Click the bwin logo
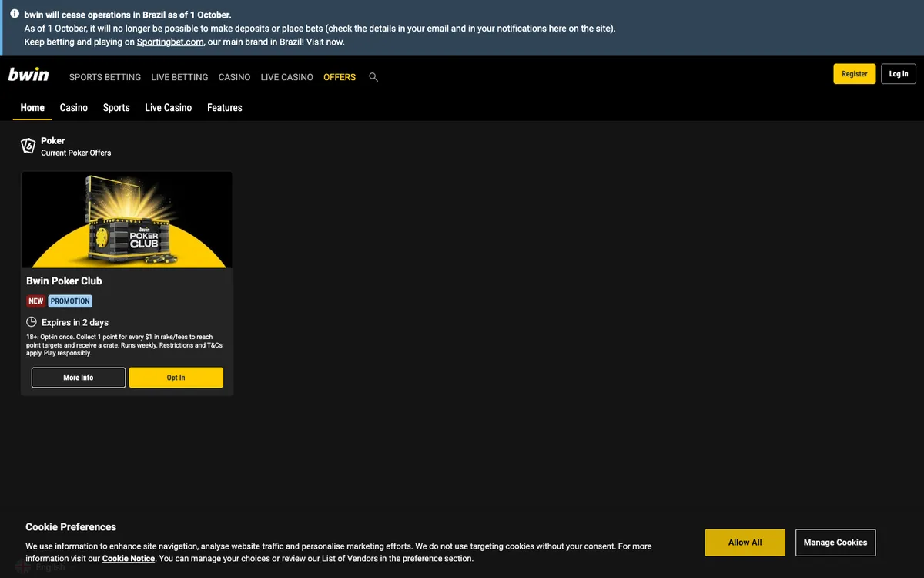Image resolution: width=924 pixels, height=578 pixels. pos(28,75)
